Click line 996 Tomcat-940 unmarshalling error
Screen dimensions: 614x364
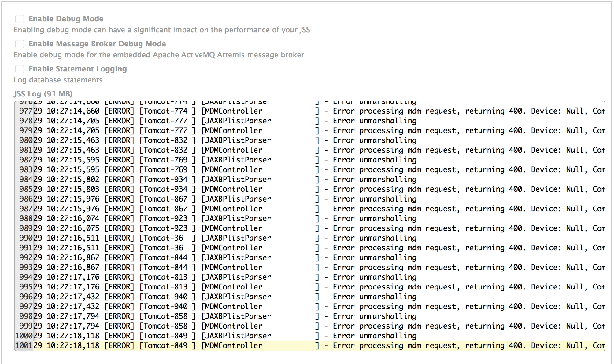[x=310, y=297]
